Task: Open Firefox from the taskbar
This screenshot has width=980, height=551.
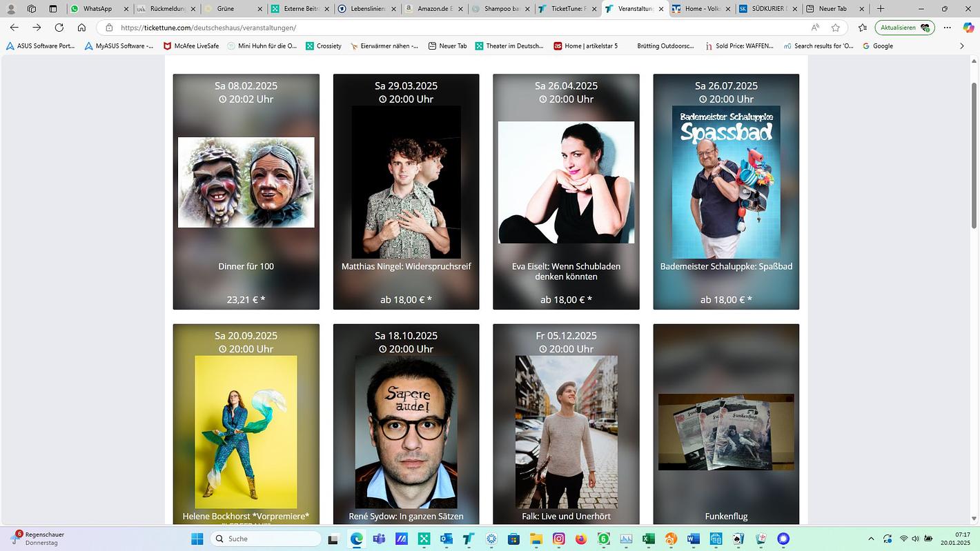Action: tap(581, 539)
